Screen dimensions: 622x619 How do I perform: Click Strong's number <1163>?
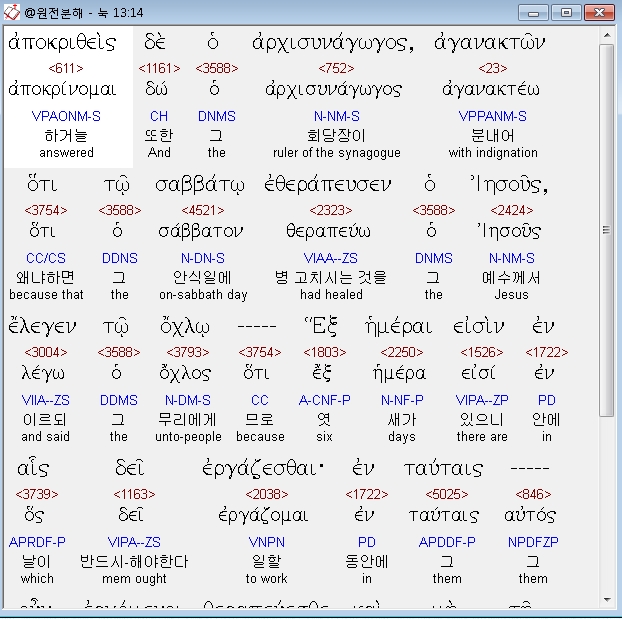(x=134, y=494)
